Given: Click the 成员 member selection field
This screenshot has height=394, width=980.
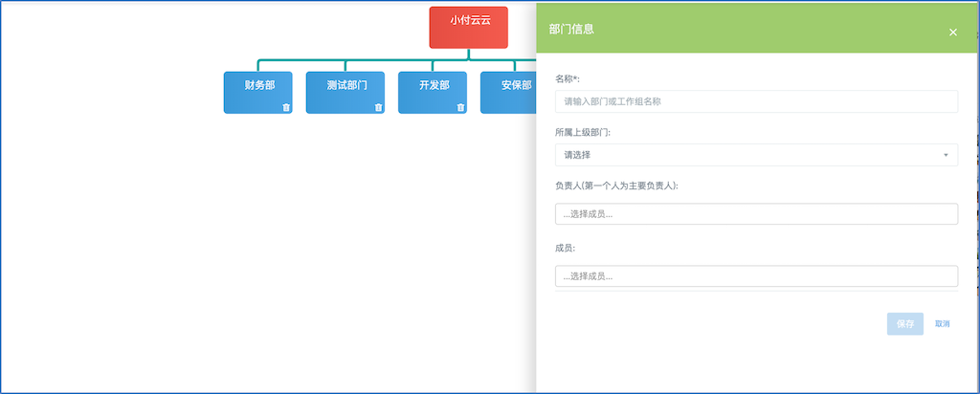Looking at the screenshot, I should coord(756,276).
